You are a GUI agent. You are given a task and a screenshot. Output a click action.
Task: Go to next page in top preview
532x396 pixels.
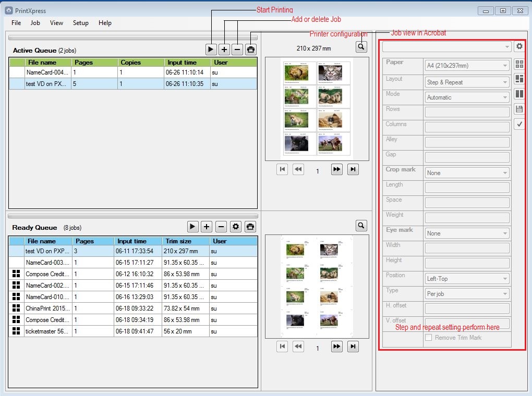[x=336, y=170]
